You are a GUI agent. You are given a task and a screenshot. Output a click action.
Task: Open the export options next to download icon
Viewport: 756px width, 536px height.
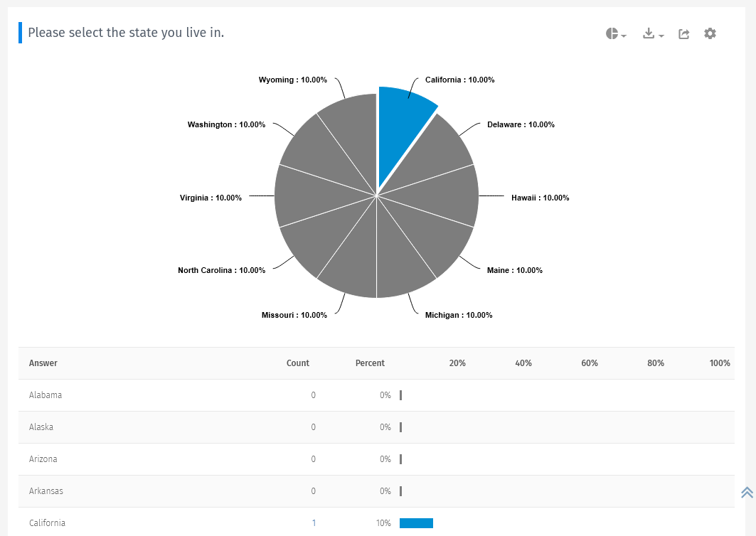[x=660, y=36]
